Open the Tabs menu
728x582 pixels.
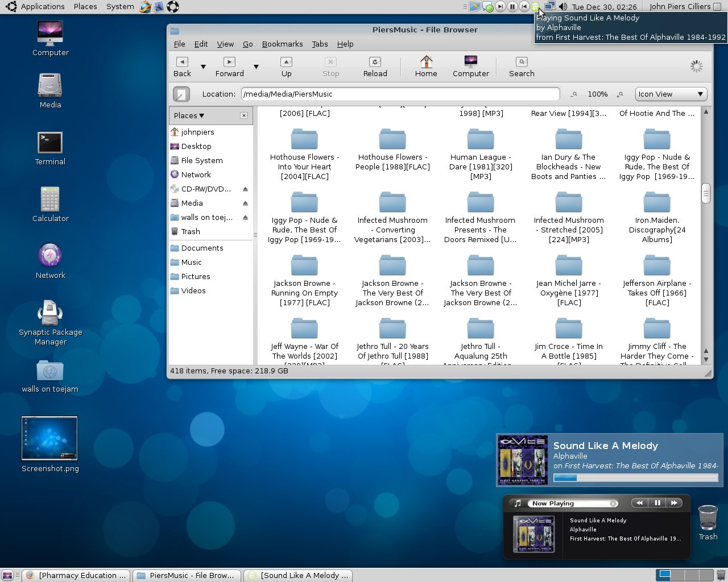click(x=320, y=44)
